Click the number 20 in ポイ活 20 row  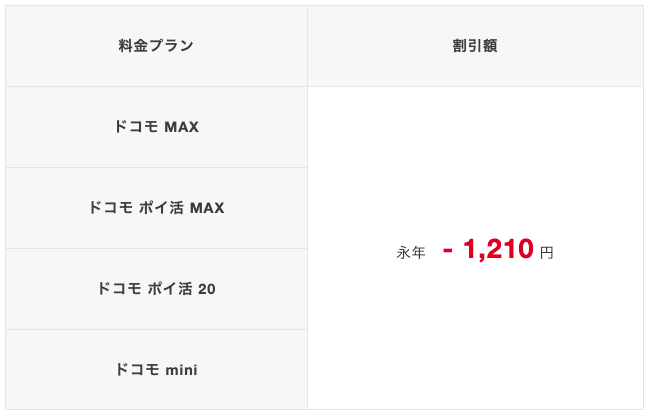(207, 289)
